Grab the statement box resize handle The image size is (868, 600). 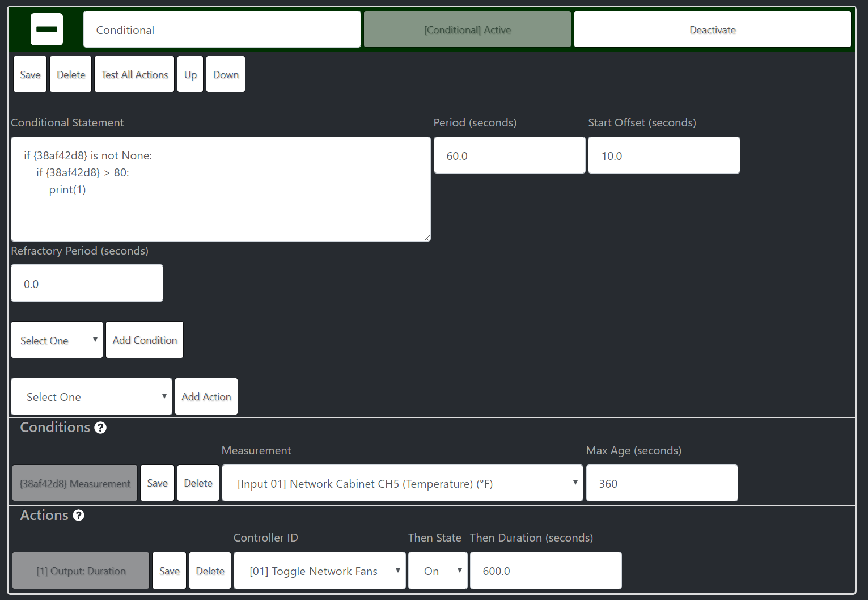(427, 238)
